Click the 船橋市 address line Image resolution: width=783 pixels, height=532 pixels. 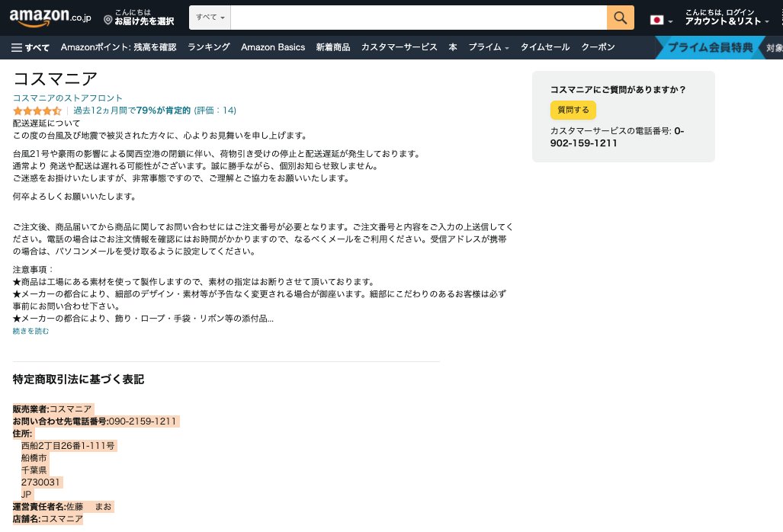pos(34,457)
